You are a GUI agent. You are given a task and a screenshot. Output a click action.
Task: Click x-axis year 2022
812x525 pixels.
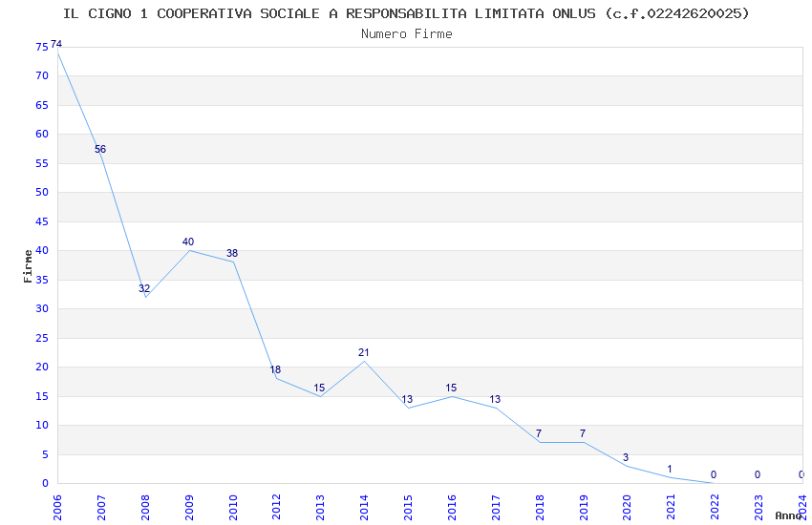pyautogui.click(x=716, y=507)
